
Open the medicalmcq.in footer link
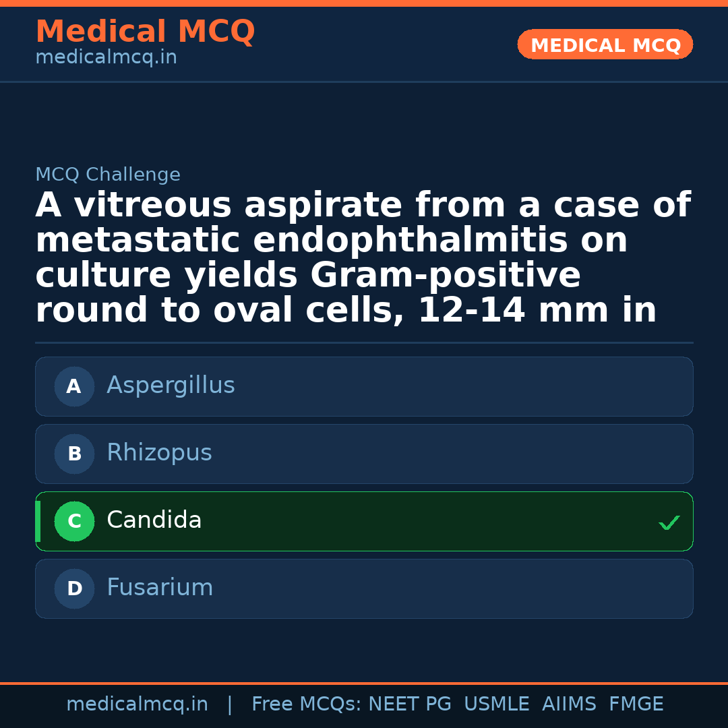point(137,704)
